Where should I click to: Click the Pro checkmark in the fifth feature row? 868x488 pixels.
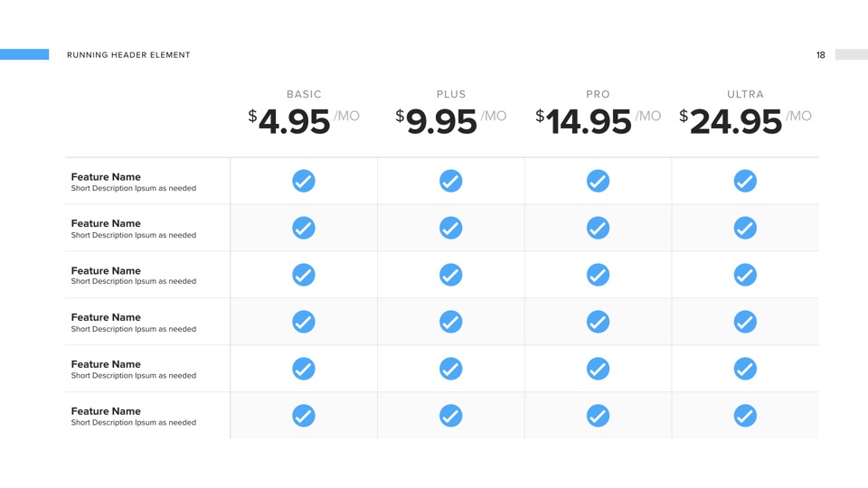(598, 369)
